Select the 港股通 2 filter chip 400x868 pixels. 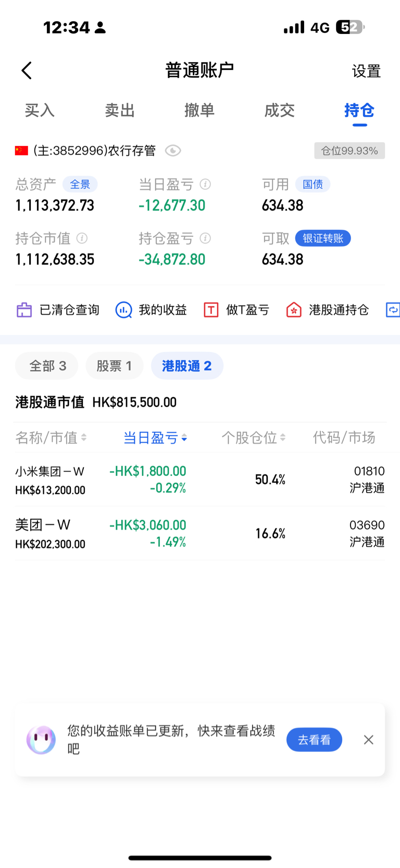[x=187, y=366]
